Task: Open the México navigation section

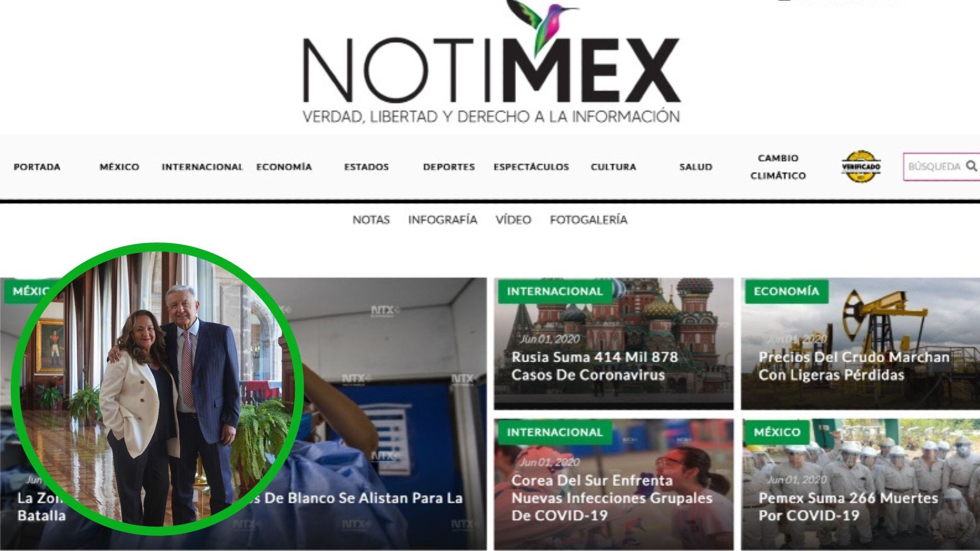Action: pyautogui.click(x=119, y=167)
